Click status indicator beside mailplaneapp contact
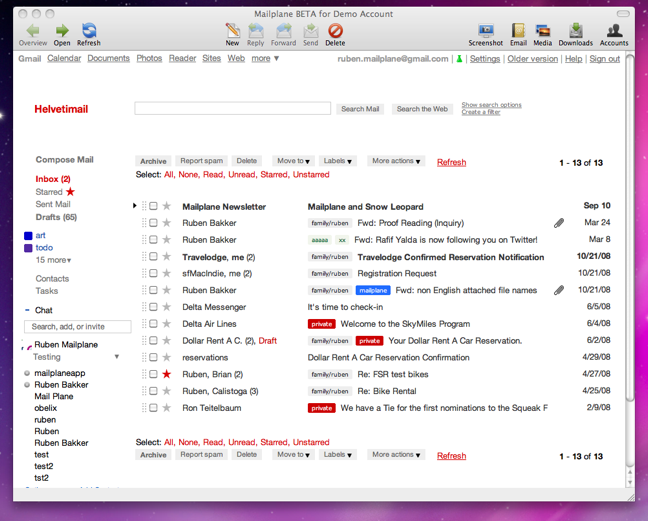Image resolution: width=648 pixels, height=521 pixels. pos(27,373)
